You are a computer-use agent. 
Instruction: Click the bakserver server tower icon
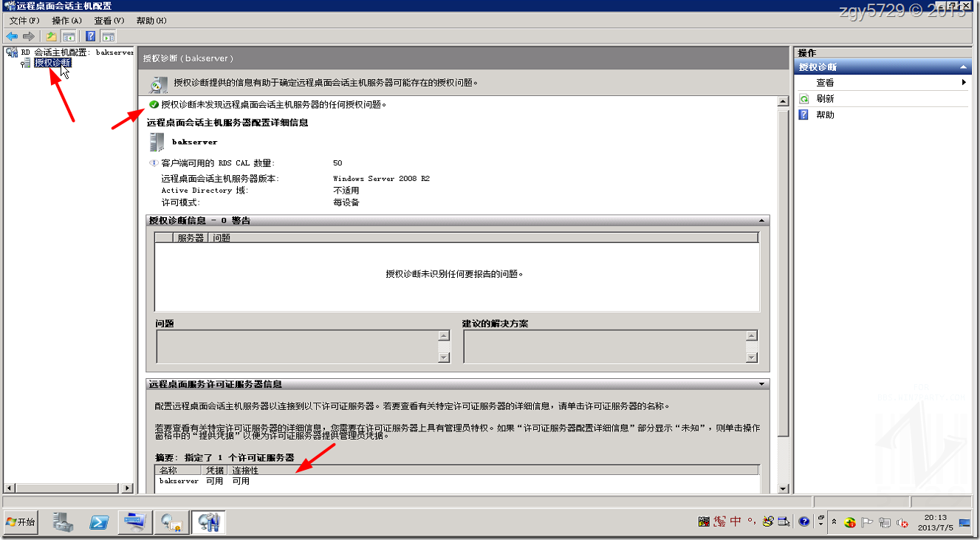(157, 142)
